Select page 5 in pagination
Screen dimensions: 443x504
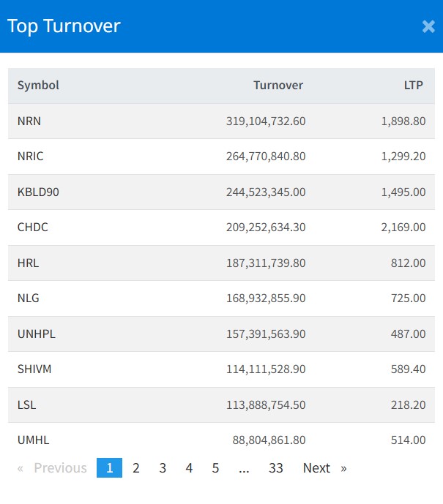215,468
